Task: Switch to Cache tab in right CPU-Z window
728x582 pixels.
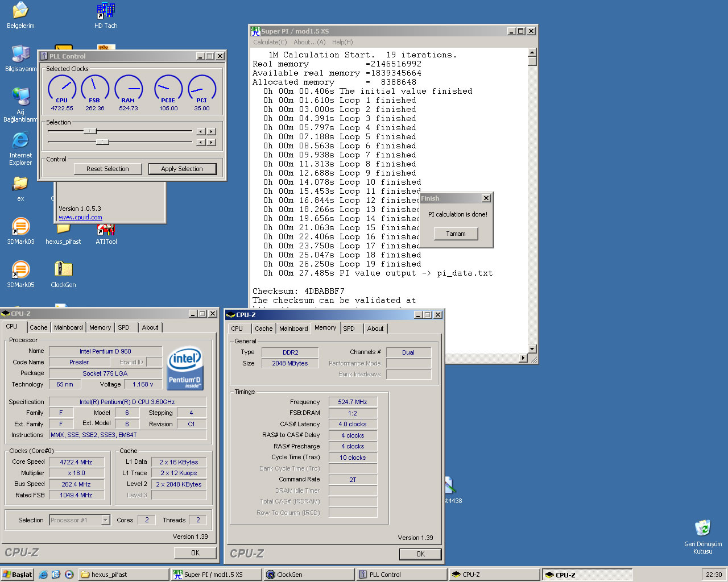Action: (264, 329)
